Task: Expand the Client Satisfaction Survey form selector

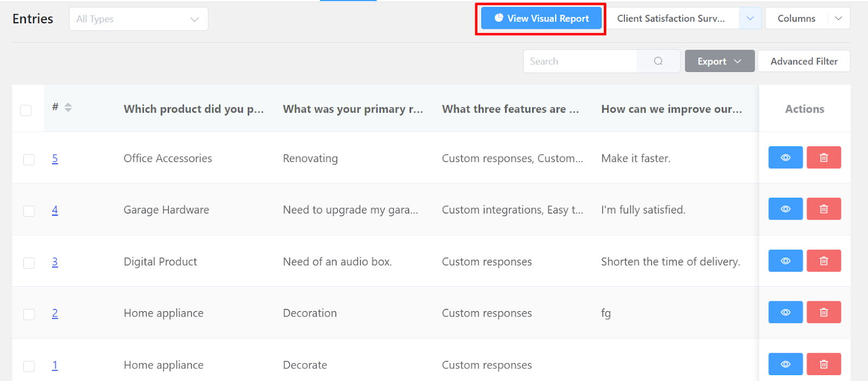Action: point(750,18)
